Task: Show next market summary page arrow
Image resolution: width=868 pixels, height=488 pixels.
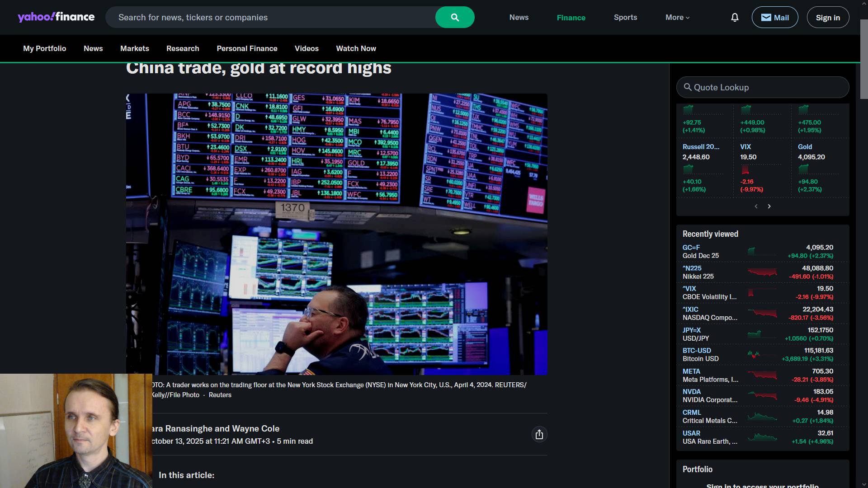Action: point(769,206)
